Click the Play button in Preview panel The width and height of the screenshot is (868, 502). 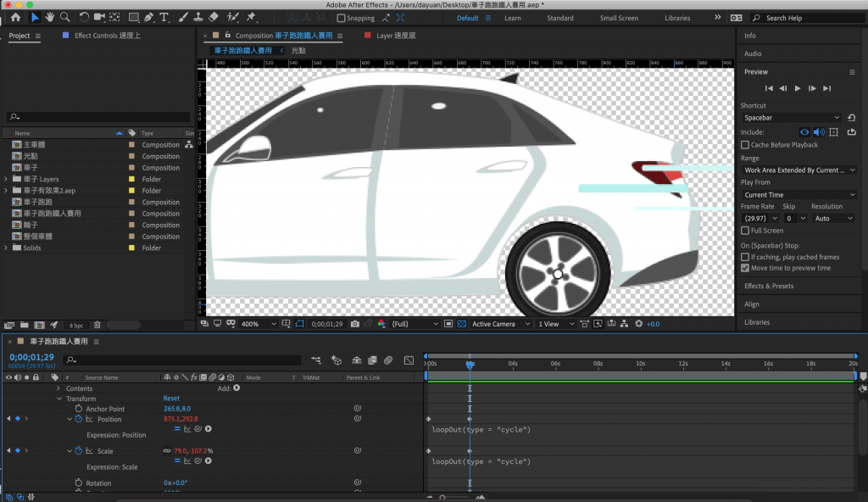coord(798,88)
